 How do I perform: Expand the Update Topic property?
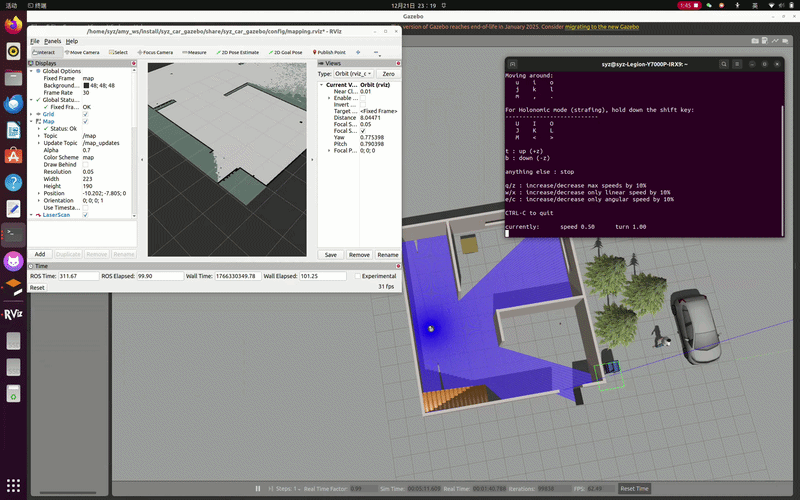39,143
